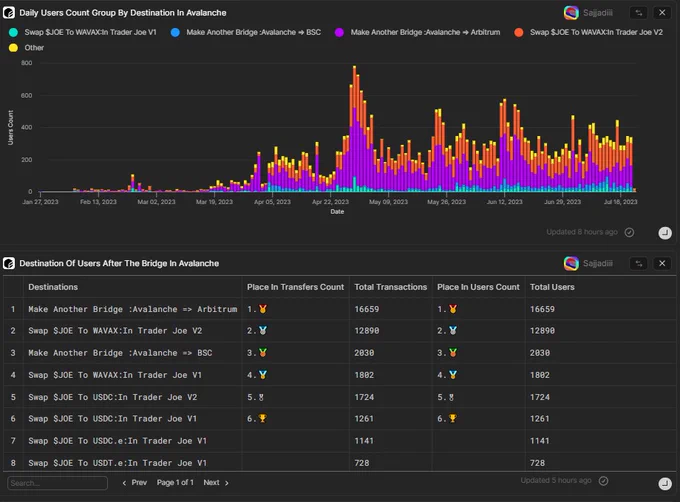Go to the Next table page
Screen dimensions: 680x502
tap(216, 482)
